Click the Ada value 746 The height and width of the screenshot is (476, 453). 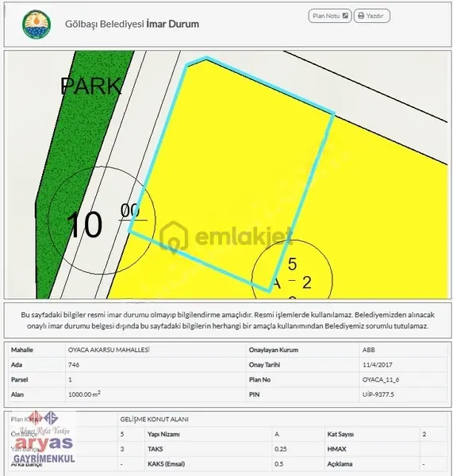pos(74,365)
